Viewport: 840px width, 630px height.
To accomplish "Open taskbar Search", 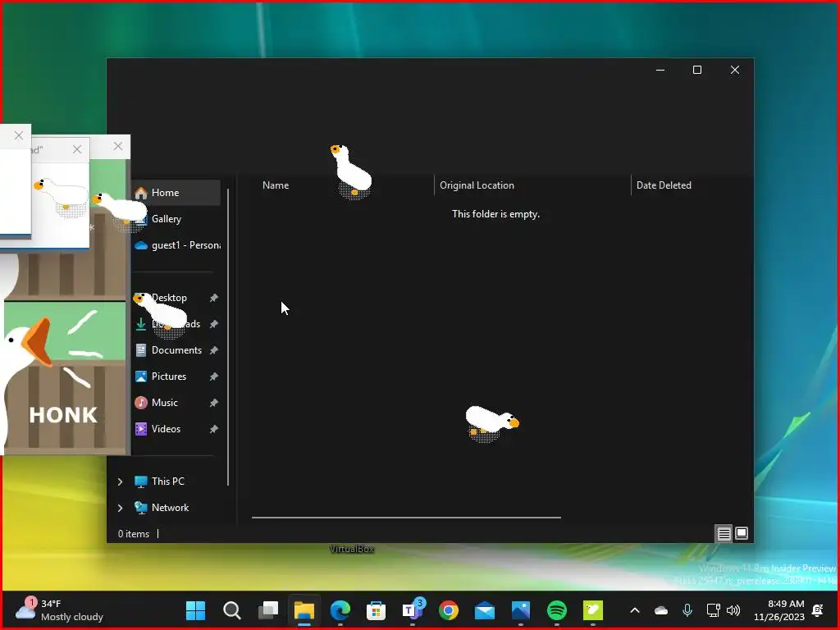I will coord(232,610).
